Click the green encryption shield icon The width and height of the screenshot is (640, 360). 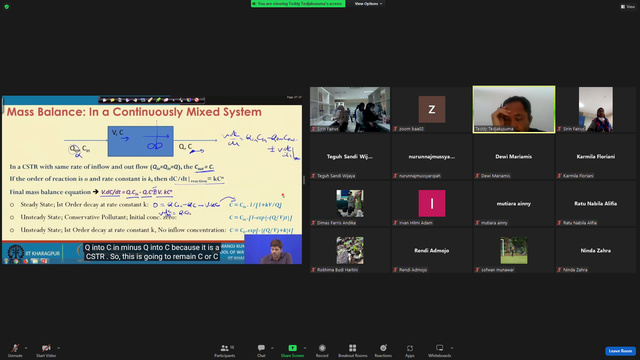coord(7,7)
